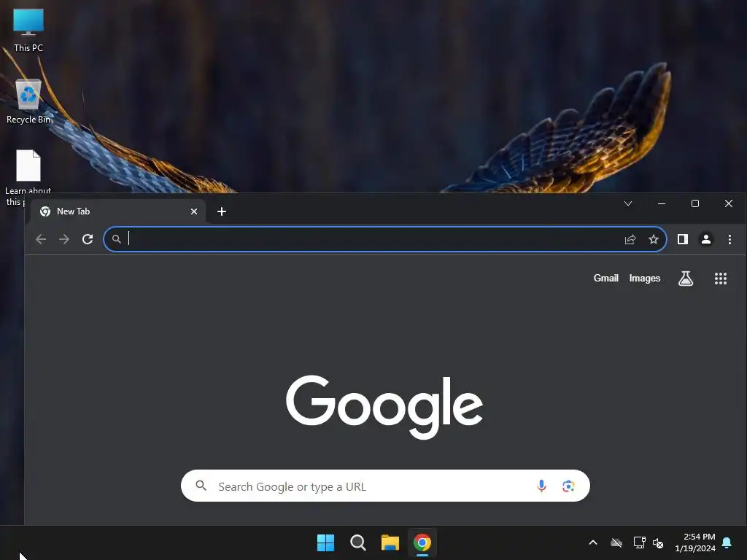Open Search Labs flask icon
This screenshot has width=747, height=560.
tap(686, 278)
